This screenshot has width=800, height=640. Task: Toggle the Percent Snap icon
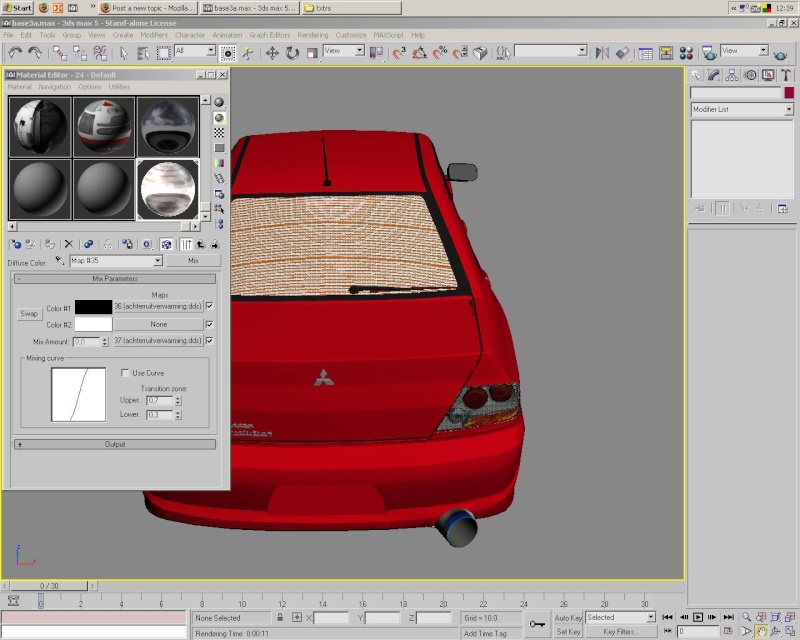coord(439,53)
